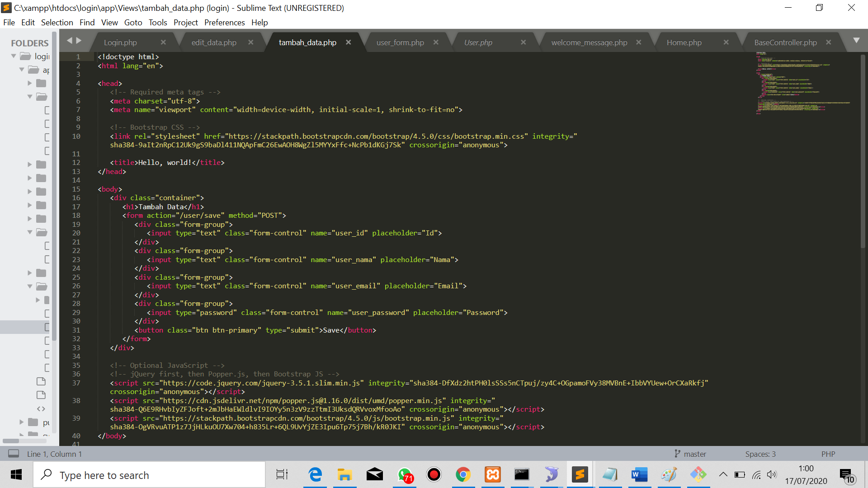Close the tambah_data.php tab
Viewport: 868px width, 488px height.
coord(348,42)
